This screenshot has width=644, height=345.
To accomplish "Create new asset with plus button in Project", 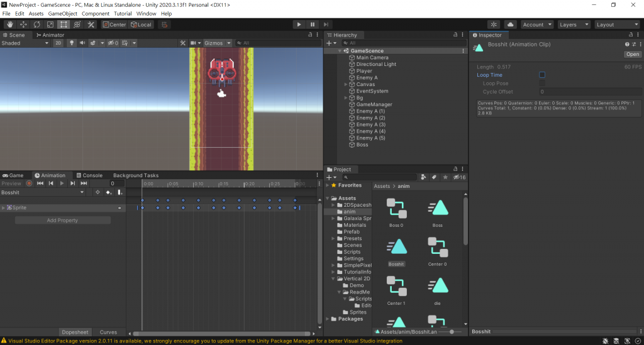I will pyautogui.click(x=331, y=178).
